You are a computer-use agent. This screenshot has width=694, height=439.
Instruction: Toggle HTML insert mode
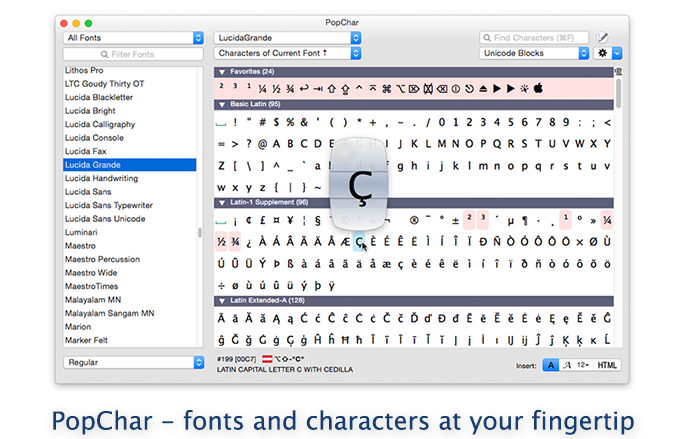[x=608, y=365]
